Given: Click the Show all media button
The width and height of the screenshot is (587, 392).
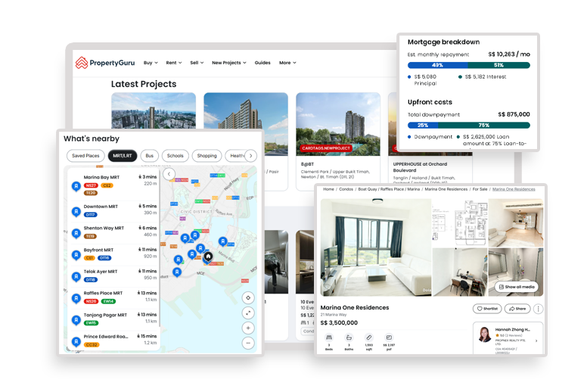Looking at the screenshot, I should (x=517, y=287).
